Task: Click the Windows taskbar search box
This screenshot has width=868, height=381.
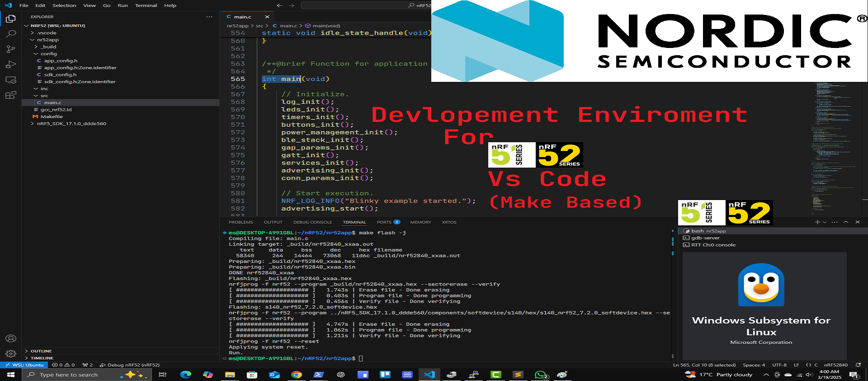Action: [86, 375]
